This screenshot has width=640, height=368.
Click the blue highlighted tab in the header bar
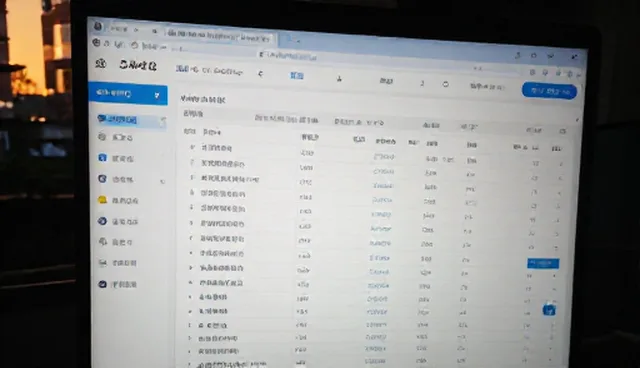[x=297, y=75]
